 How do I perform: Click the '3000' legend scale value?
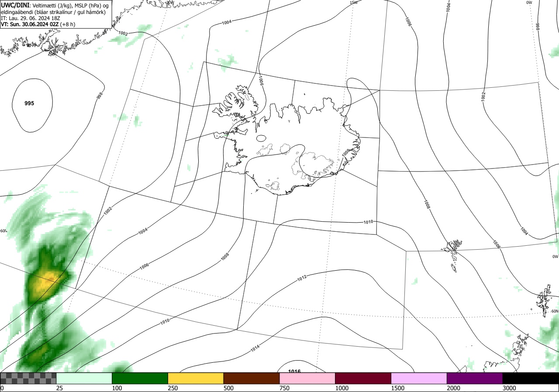click(509, 388)
